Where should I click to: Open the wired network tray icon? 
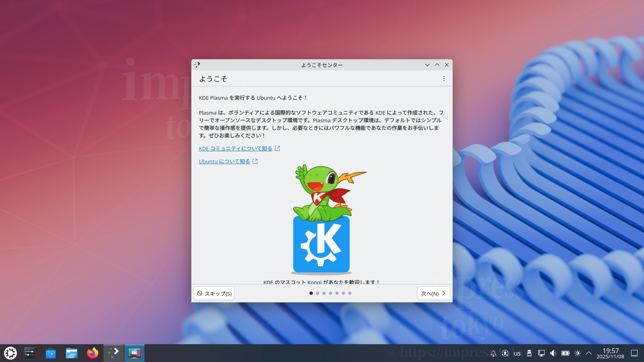pyautogui.click(x=541, y=353)
